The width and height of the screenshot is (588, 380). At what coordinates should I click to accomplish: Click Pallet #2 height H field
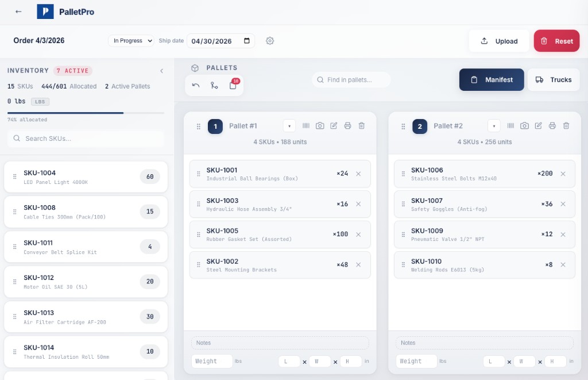[x=555, y=362]
